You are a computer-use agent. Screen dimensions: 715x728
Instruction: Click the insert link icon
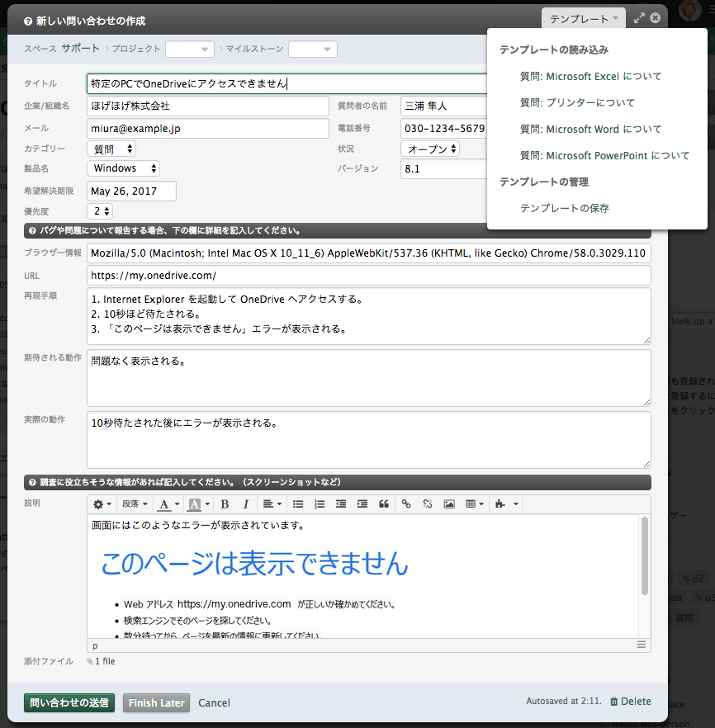[x=406, y=504]
